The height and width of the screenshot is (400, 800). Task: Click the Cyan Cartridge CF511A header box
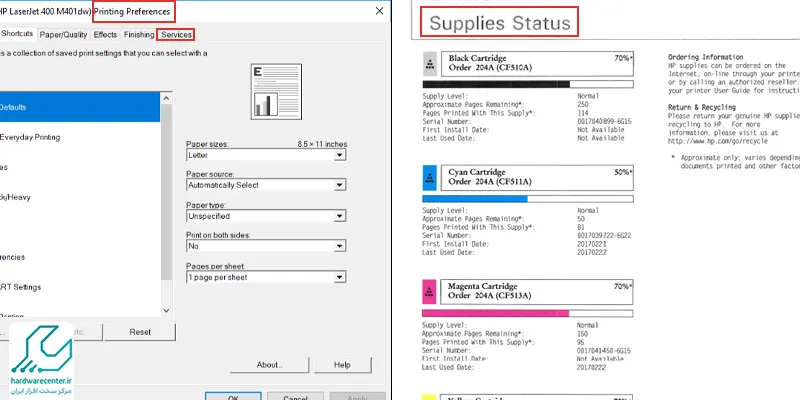(537, 178)
